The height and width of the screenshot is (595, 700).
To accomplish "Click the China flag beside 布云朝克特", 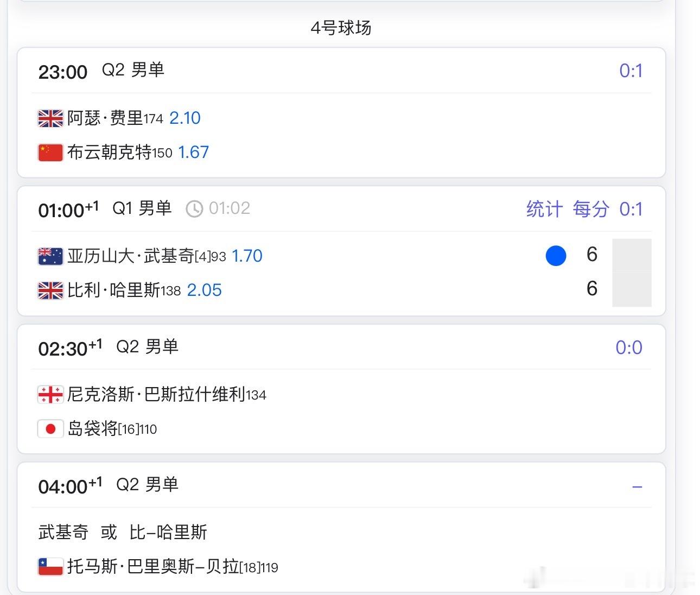I will [50, 153].
